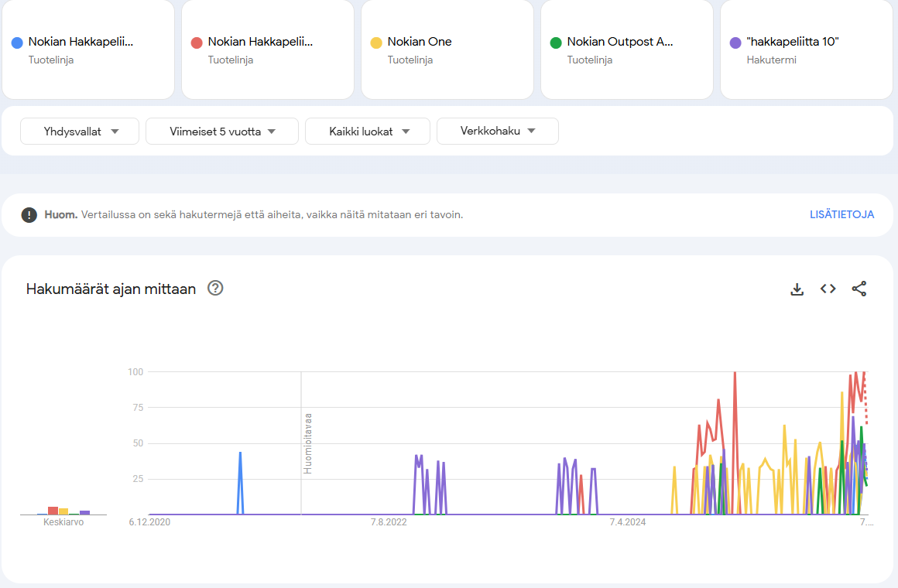Expand the Viimeiset 5 vuotta time range

(x=222, y=132)
